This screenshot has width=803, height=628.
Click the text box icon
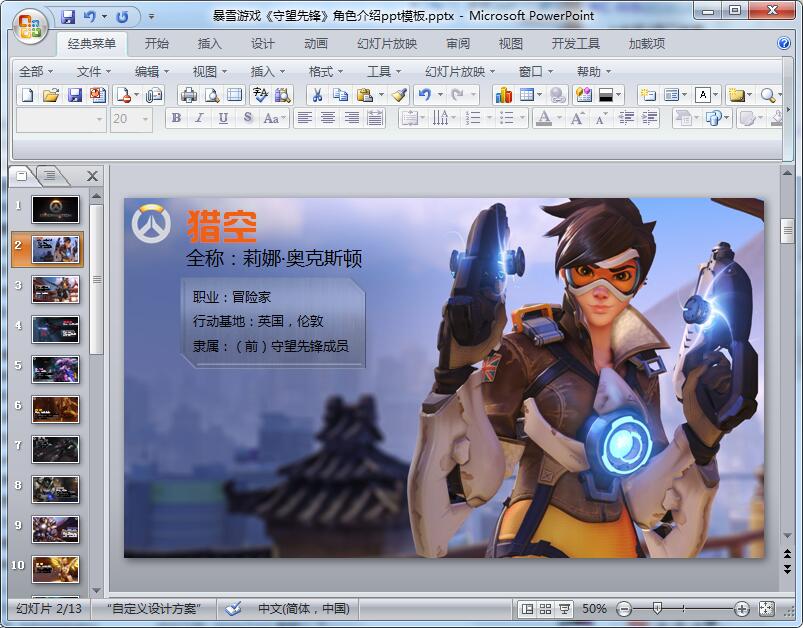pyautogui.click(x=703, y=95)
